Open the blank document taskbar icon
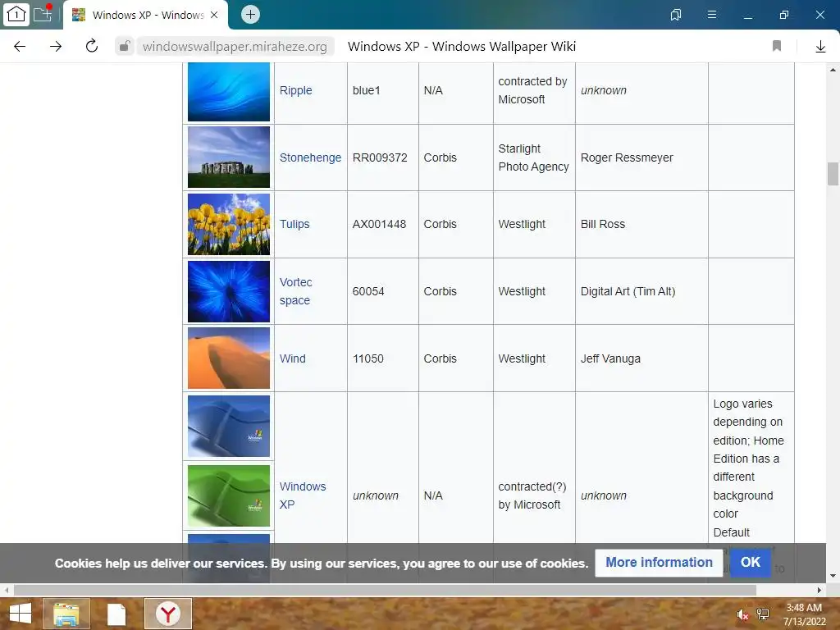 116,614
